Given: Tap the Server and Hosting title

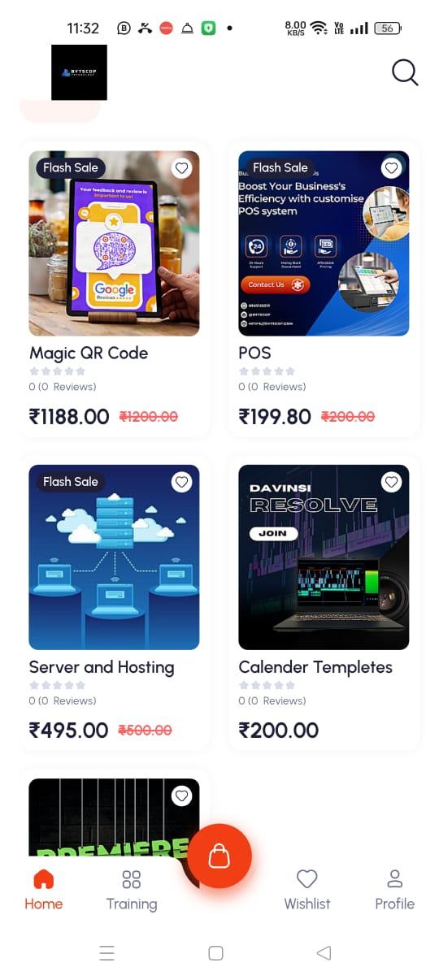Looking at the screenshot, I should pos(102,667).
